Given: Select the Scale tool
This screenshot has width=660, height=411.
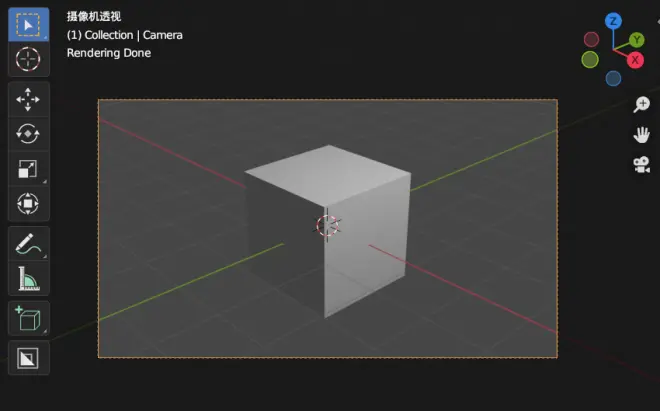Looking at the screenshot, I should (x=28, y=169).
